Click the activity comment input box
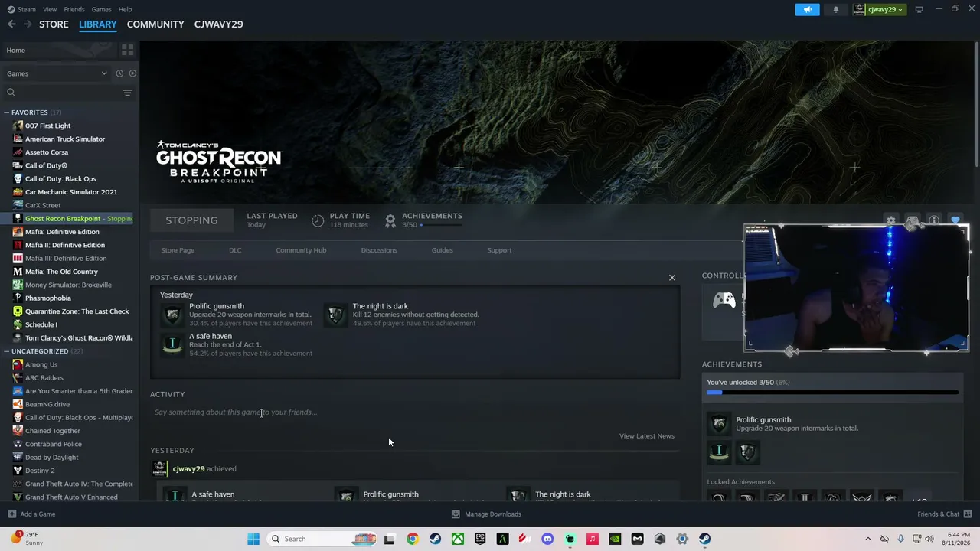 (414, 412)
